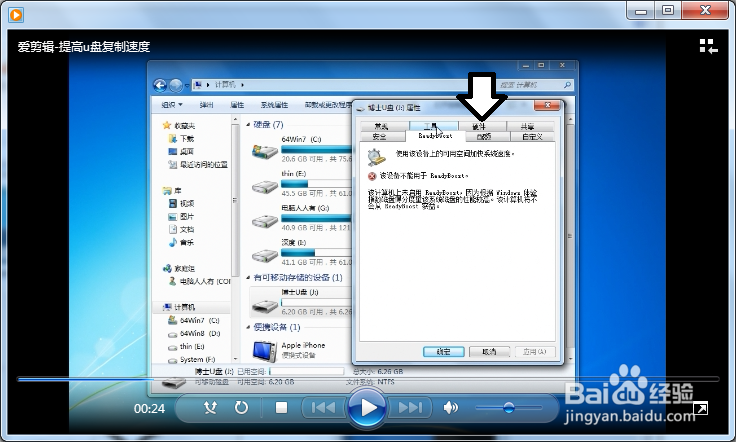This screenshot has height=442, width=736.
Task: Select the thin (E:) drive icon
Action: point(265,186)
